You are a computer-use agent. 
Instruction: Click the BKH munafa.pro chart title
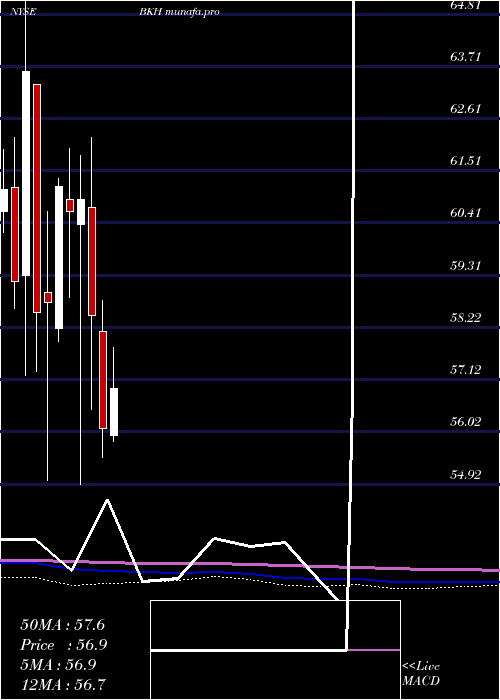pyautogui.click(x=179, y=12)
